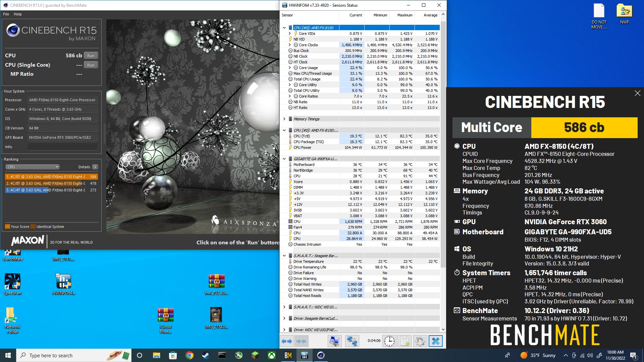Switch to Cinebench taskbar icon
Viewport: 644px width, 362px height.
(x=321, y=355)
